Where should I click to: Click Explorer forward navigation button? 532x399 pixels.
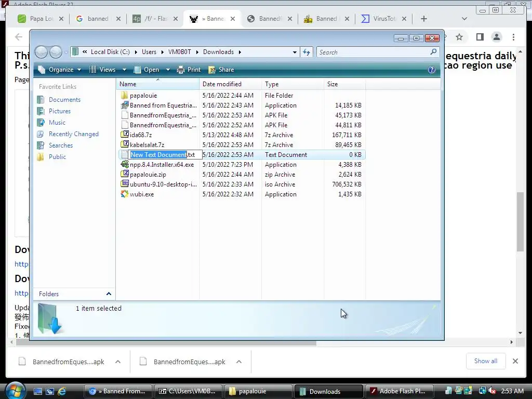56,52
